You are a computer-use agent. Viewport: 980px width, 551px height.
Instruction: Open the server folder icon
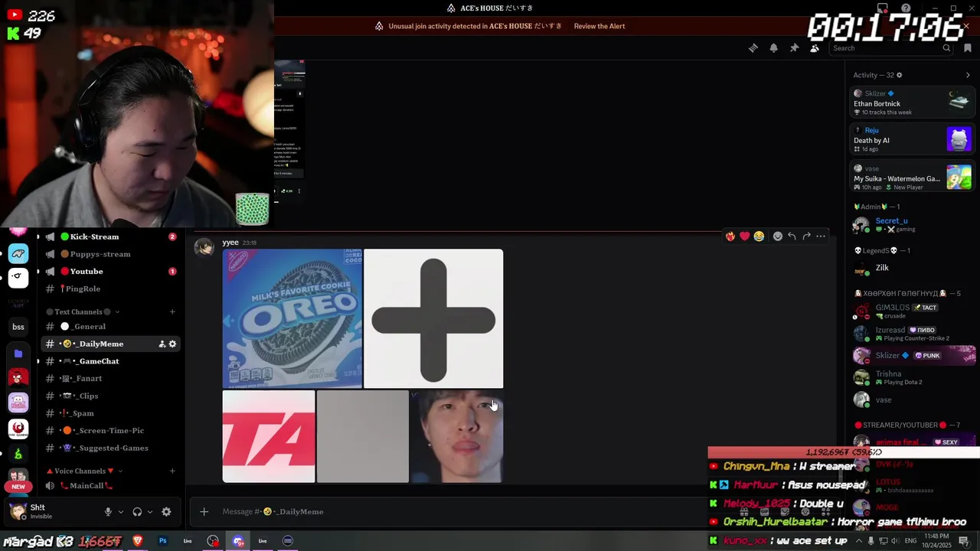pos(18,354)
